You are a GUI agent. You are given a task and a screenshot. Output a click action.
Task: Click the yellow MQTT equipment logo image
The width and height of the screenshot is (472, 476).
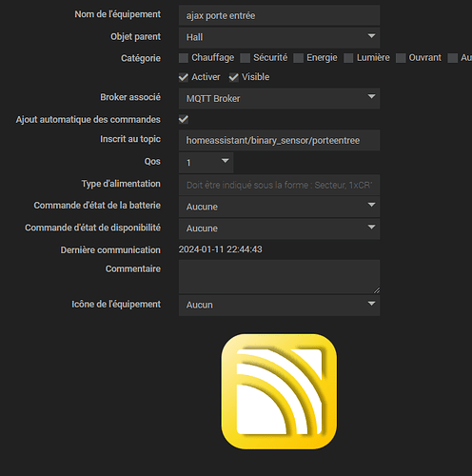pos(279,391)
